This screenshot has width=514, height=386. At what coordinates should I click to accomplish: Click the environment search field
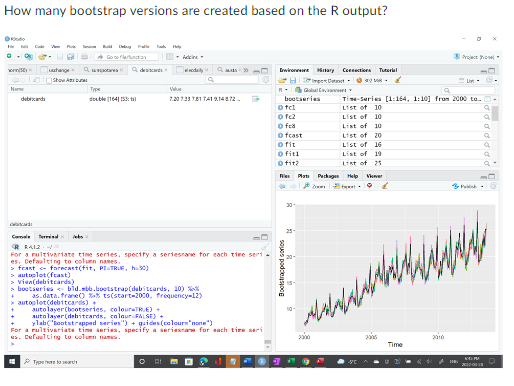468,90
